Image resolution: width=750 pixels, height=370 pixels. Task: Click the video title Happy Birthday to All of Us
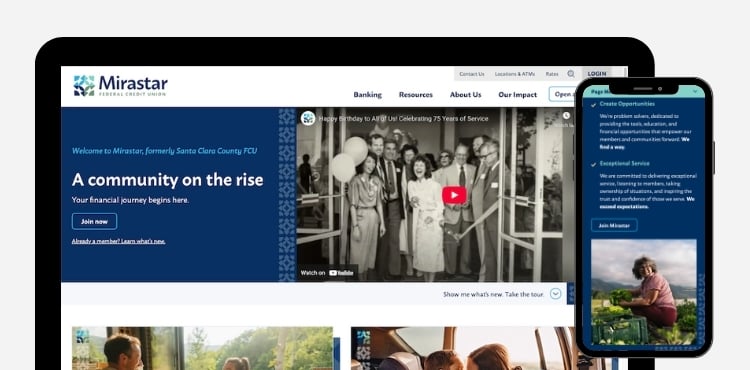(403, 119)
